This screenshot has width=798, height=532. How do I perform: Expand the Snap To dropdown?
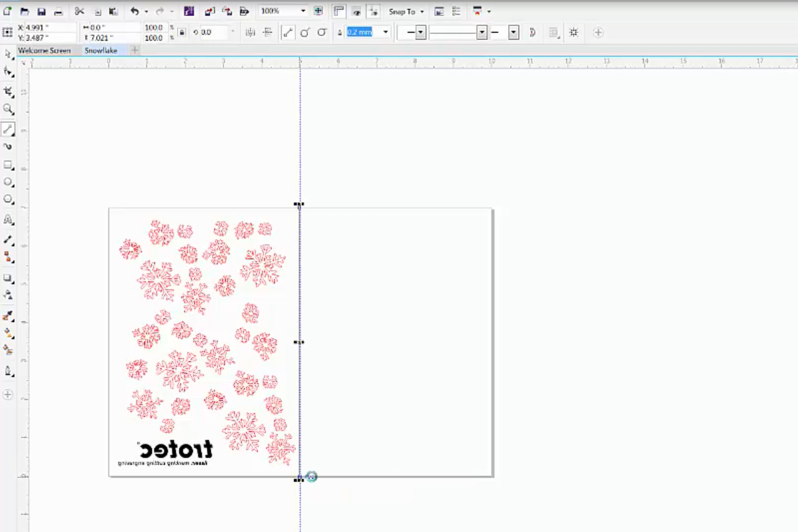[x=407, y=11]
